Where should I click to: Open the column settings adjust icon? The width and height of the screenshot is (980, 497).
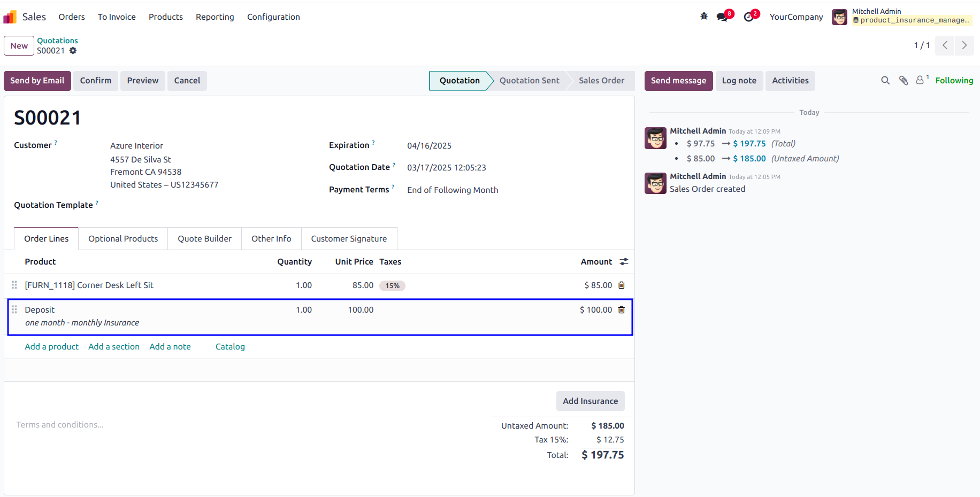[x=624, y=262]
